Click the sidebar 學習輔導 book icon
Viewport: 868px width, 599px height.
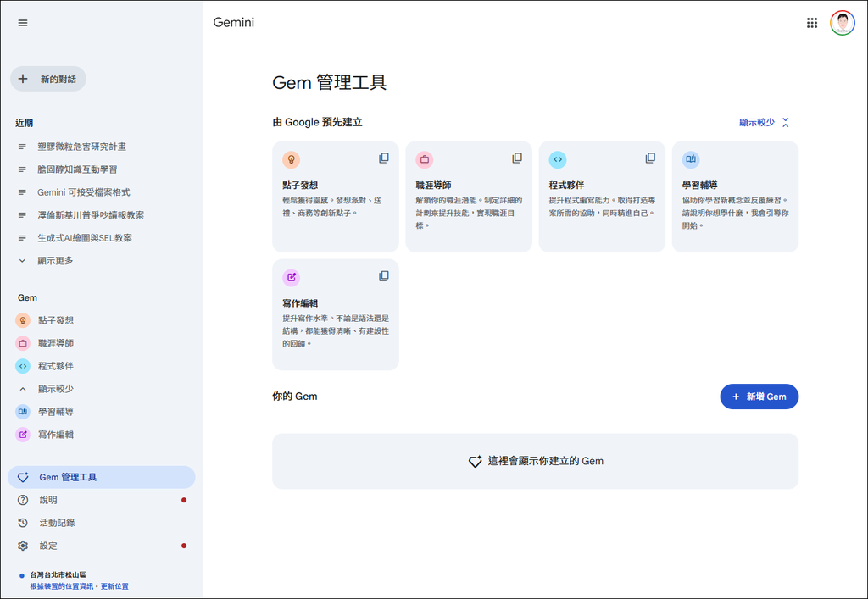point(23,412)
